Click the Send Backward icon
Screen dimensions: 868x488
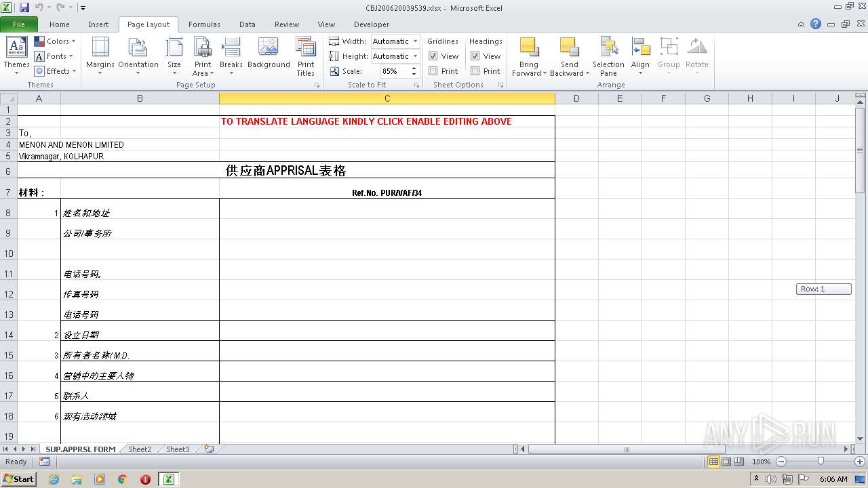(x=569, y=47)
